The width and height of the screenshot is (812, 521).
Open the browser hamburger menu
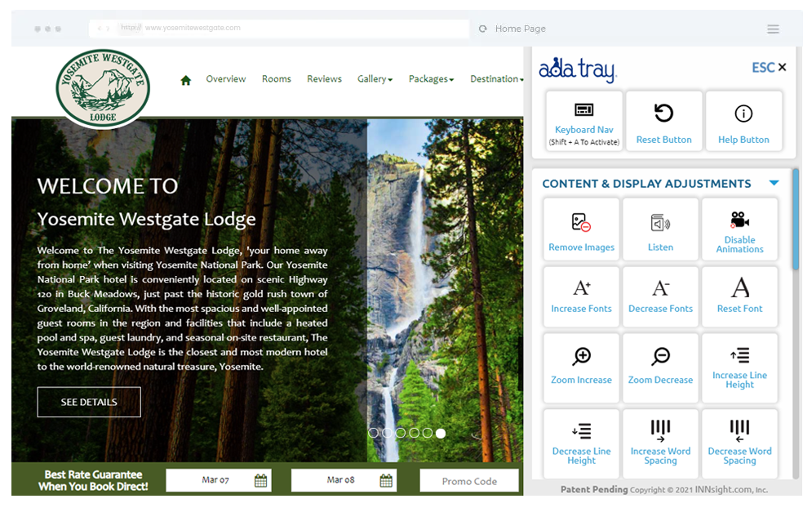[773, 29]
